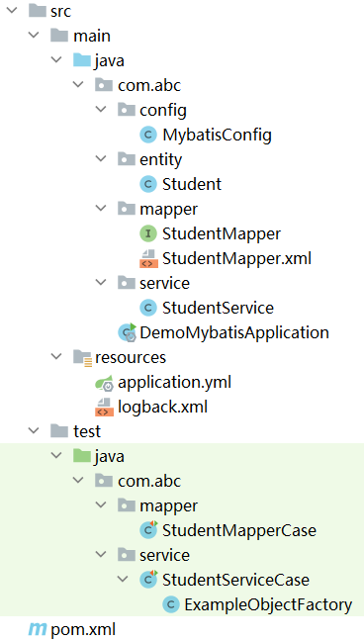Image resolution: width=364 pixels, height=641 pixels.
Task: Click the StudentMapperCase test class icon
Action: (x=148, y=530)
